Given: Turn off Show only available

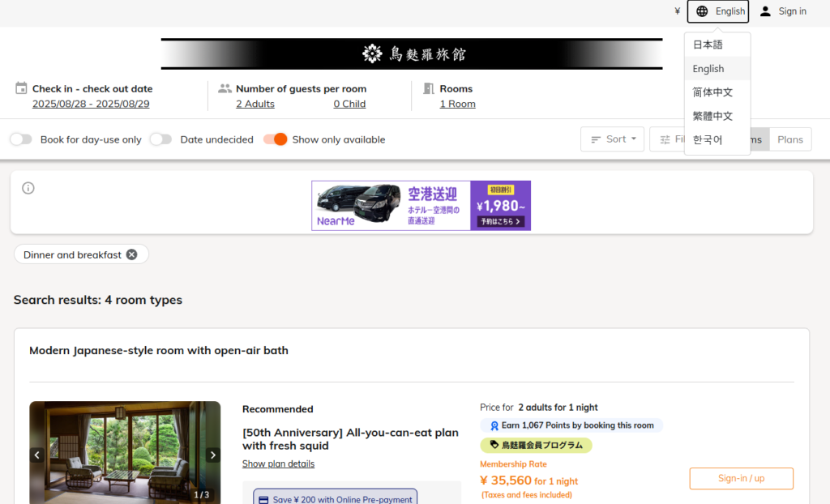Looking at the screenshot, I should (x=276, y=139).
